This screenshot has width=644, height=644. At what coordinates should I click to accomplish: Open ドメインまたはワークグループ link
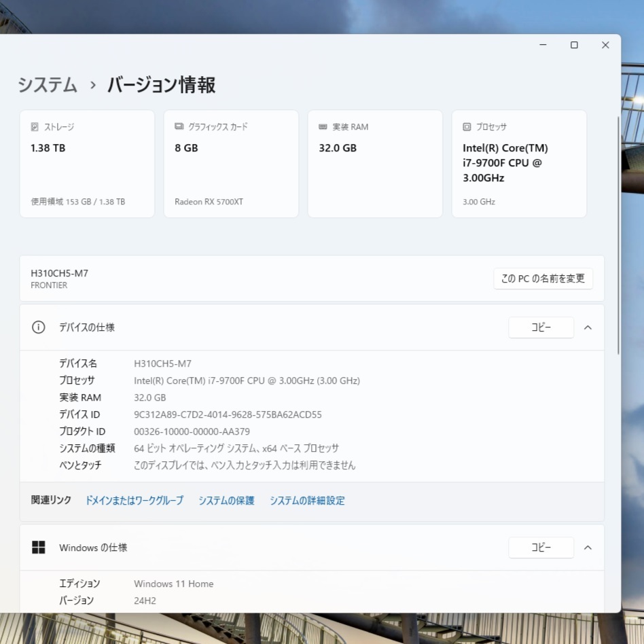click(x=135, y=500)
